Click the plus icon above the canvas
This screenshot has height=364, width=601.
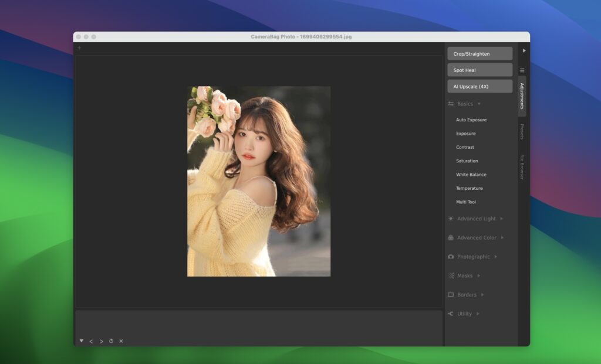pyautogui.click(x=80, y=48)
